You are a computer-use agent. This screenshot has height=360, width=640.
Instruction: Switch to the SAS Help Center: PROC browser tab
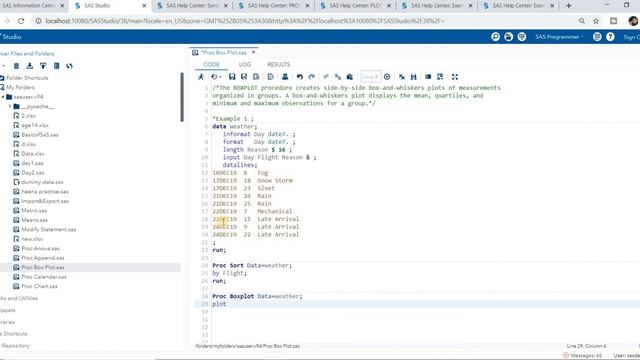273,6
